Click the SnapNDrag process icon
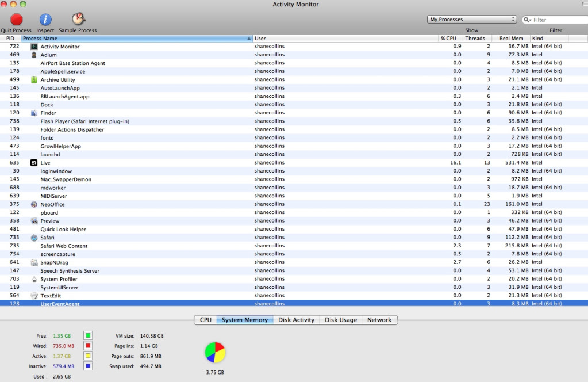This screenshot has height=382, width=588. (x=34, y=262)
